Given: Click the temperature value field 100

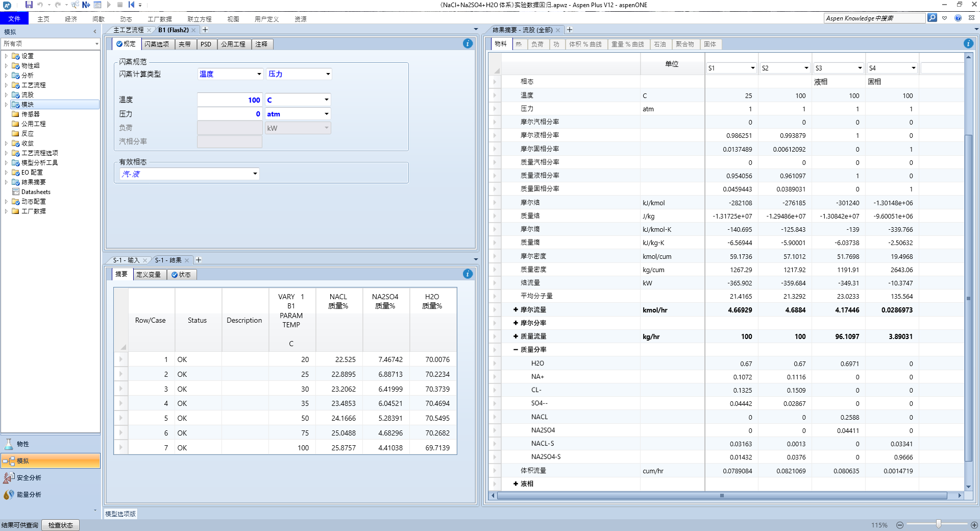Looking at the screenshot, I should point(229,100).
